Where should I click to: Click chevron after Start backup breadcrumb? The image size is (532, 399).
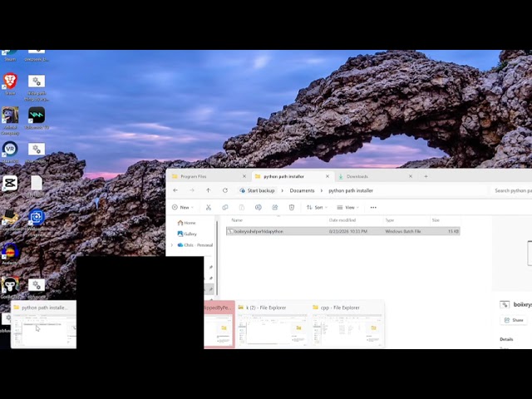tap(282, 190)
